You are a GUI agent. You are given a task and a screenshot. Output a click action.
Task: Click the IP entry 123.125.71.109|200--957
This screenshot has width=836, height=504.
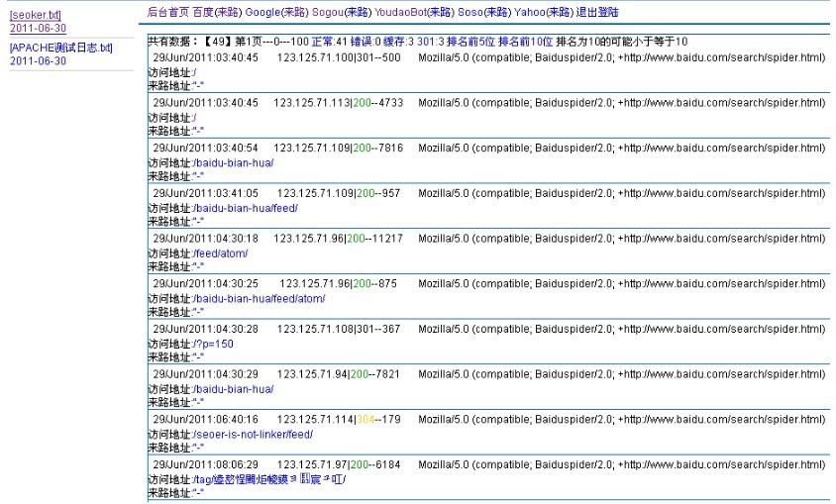point(339,193)
